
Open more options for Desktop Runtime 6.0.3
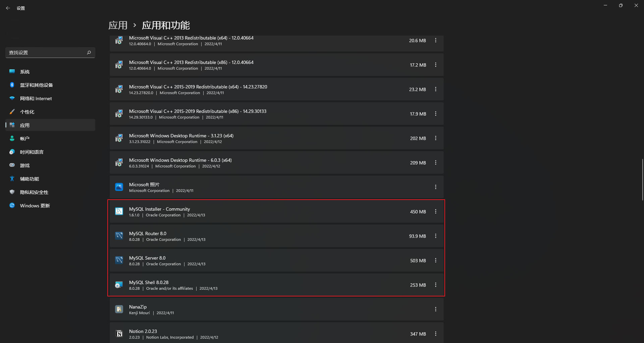click(436, 162)
